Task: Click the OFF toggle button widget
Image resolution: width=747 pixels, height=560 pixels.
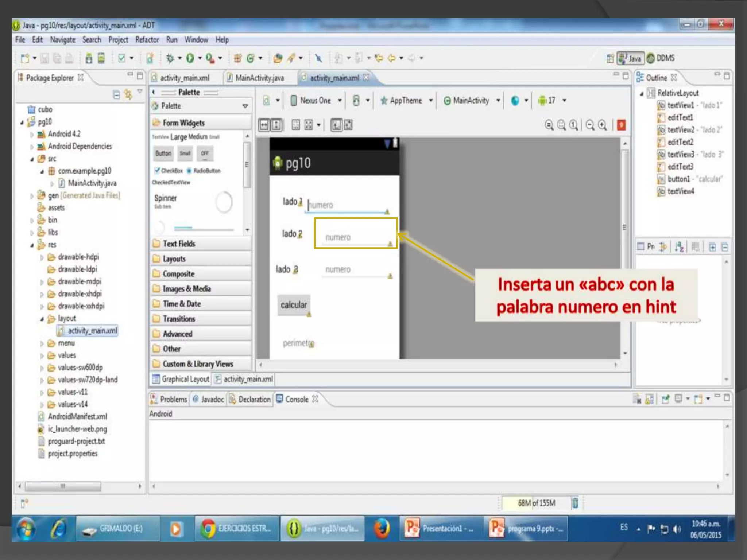Action: click(205, 153)
